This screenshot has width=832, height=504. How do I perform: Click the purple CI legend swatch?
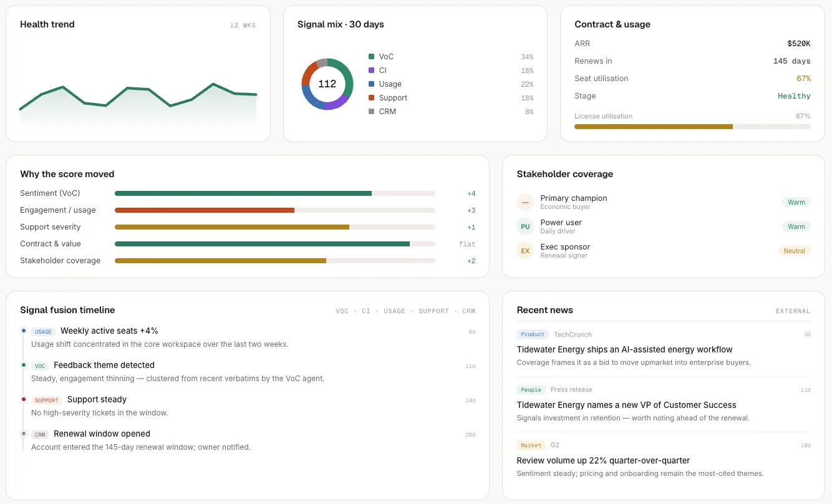coord(372,70)
